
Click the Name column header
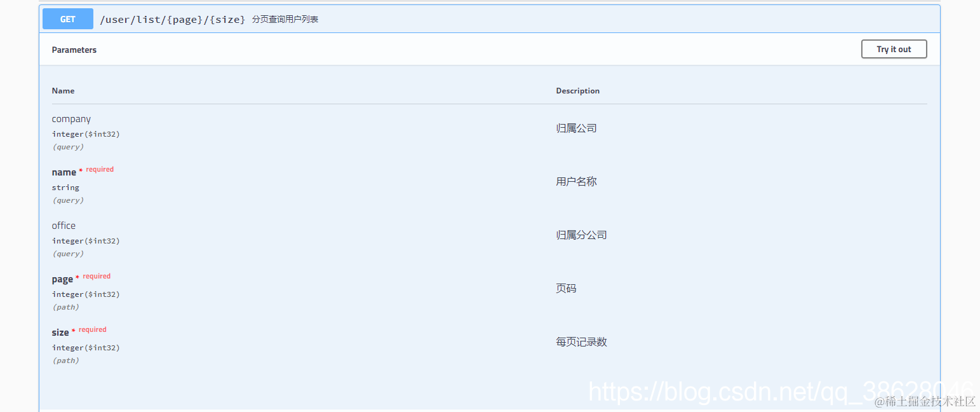click(x=63, y=90)
